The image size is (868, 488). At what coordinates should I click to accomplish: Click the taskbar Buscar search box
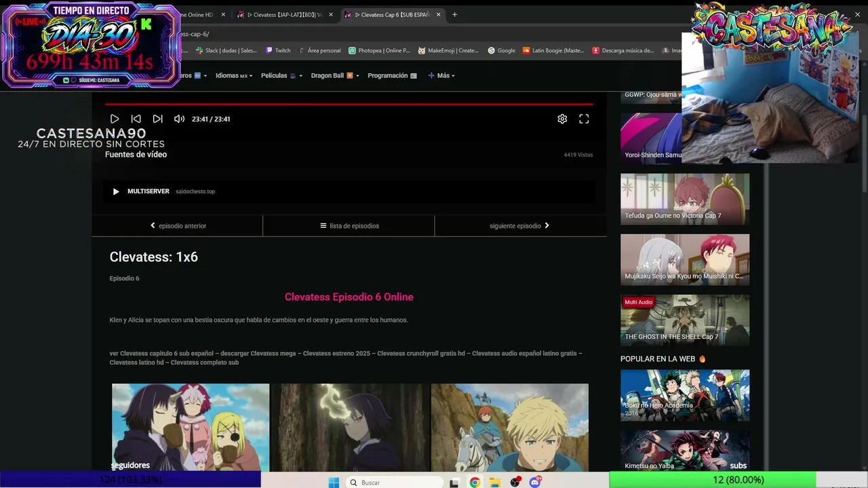393,483
